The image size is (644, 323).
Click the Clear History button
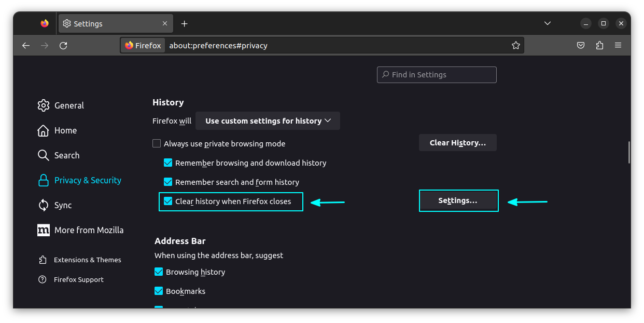[457, 142]
